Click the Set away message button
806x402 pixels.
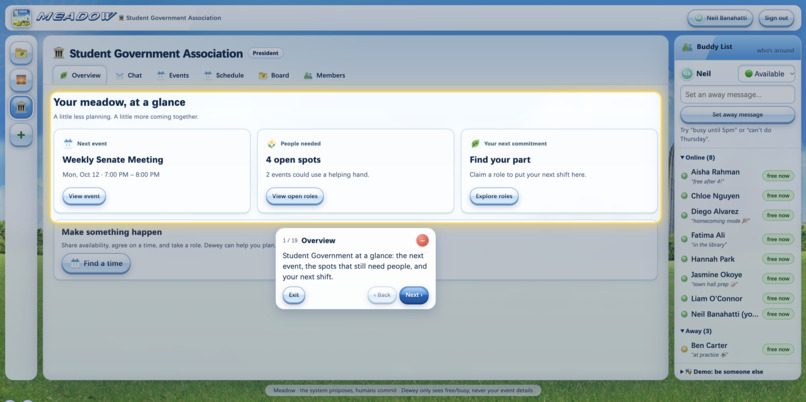click(738, 115)
